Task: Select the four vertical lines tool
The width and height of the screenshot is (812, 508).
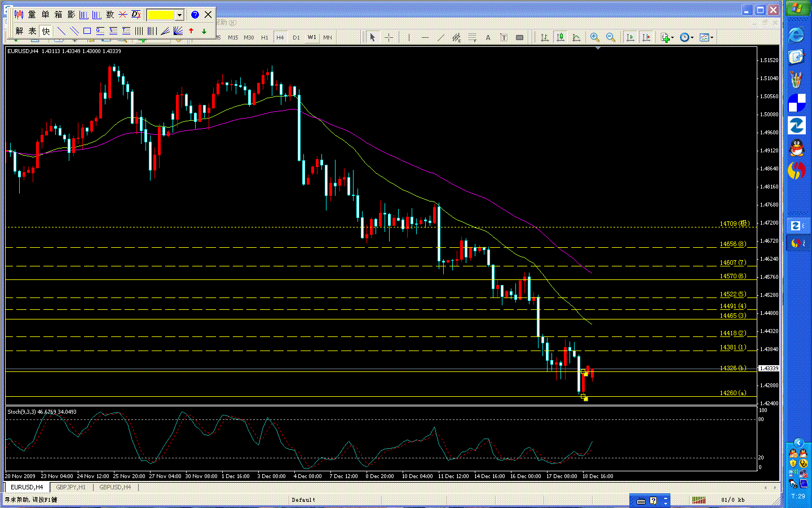Action: [139, 31]
